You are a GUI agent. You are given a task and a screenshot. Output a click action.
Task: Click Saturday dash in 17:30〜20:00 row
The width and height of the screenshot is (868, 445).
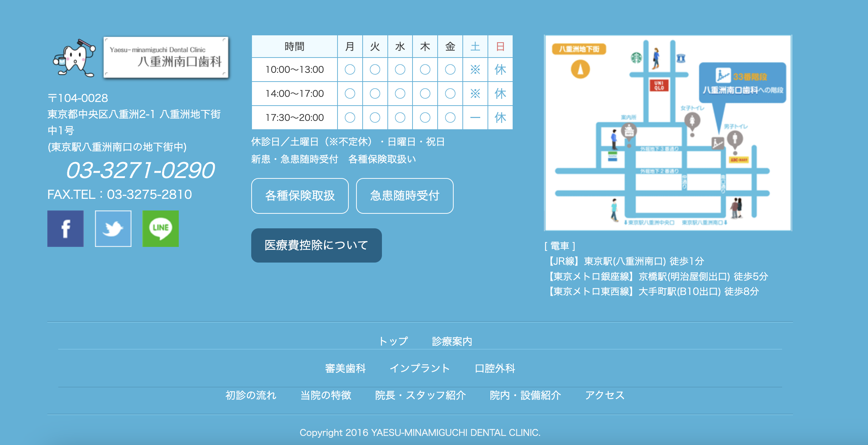(x=476, y=118)
